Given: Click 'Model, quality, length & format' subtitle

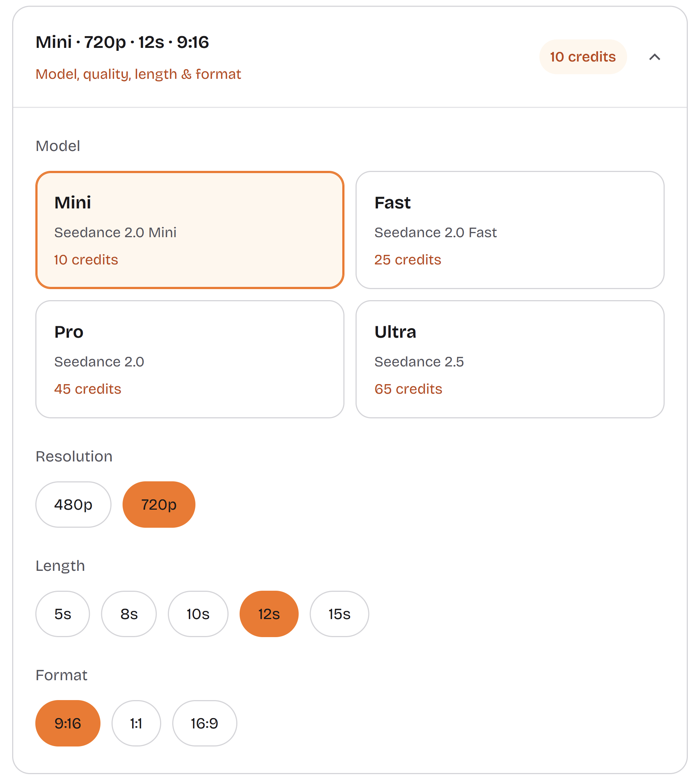Looking at the screenshot, I should (x=138, y=74).
